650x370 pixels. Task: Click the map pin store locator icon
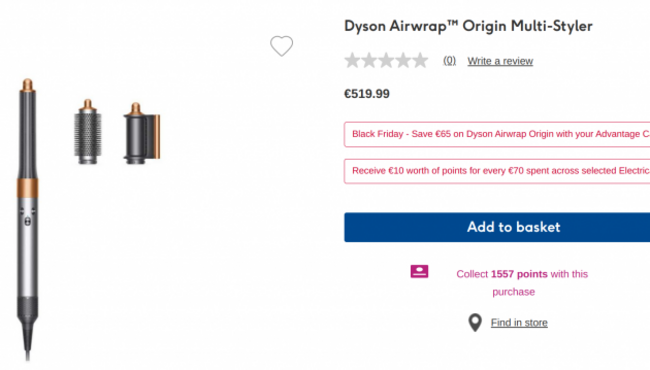[475, 322]
